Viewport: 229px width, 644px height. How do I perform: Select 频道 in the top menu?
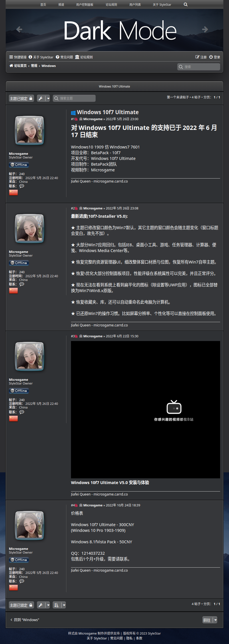61,5
